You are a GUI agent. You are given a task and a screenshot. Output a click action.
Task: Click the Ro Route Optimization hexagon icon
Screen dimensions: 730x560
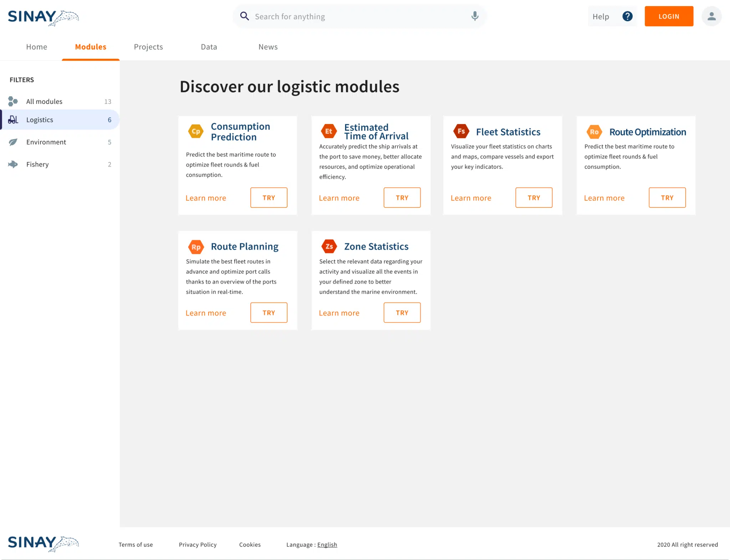pyautogui.click(x=594, y=132)
